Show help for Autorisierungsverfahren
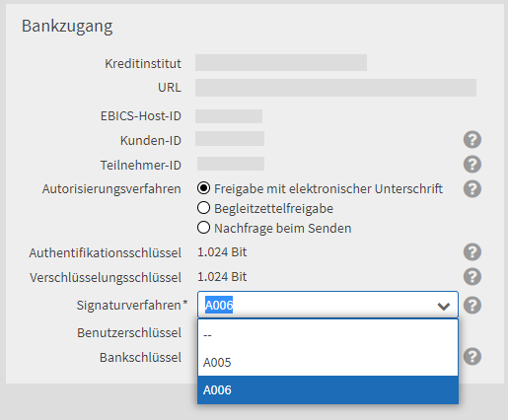Image resolution: width=508 pixels, height=420 pixels. click(472, 189)
